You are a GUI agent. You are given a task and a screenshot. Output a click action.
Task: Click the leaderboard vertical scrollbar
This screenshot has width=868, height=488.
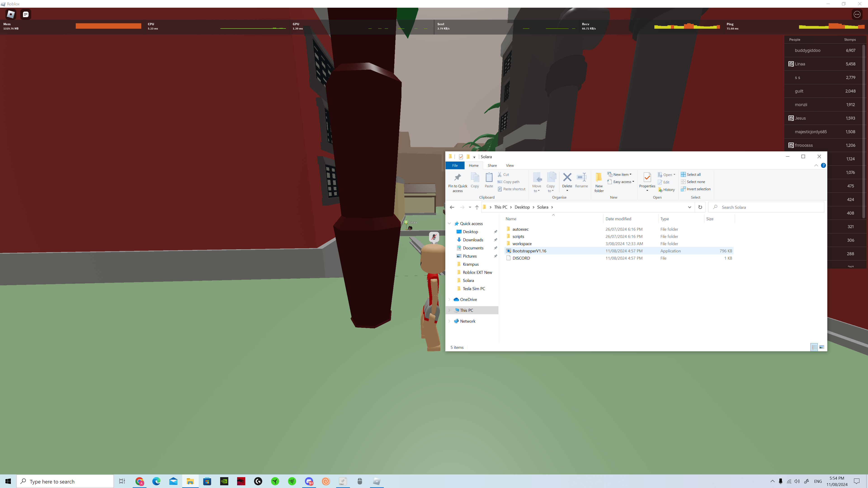[x=864, y=131]
